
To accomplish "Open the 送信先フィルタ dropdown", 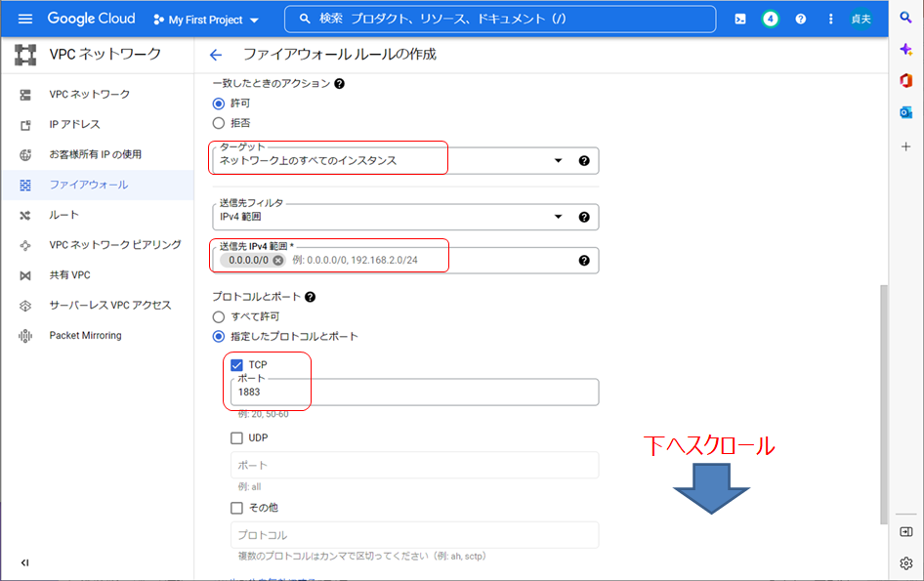I will [x=559, y=217].
